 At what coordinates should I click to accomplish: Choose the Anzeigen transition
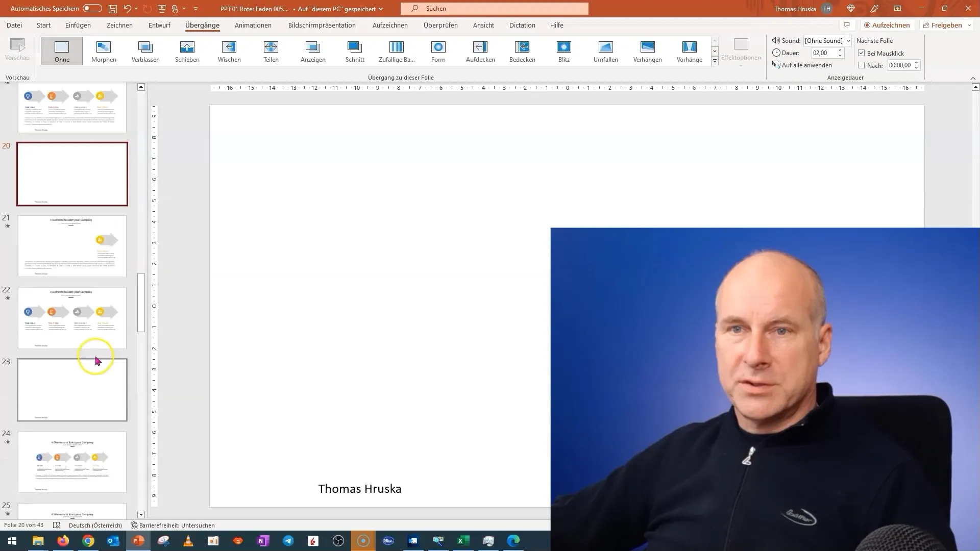[x=313, y=51]
